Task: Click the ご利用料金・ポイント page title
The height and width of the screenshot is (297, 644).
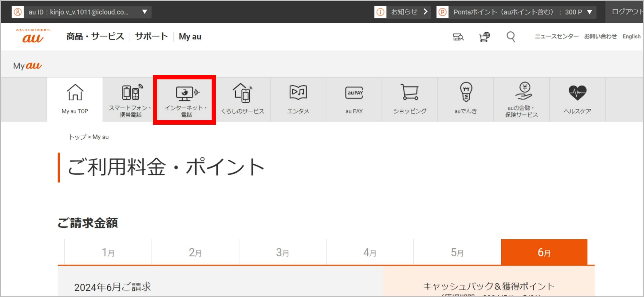Action: (x=166, y=167)
